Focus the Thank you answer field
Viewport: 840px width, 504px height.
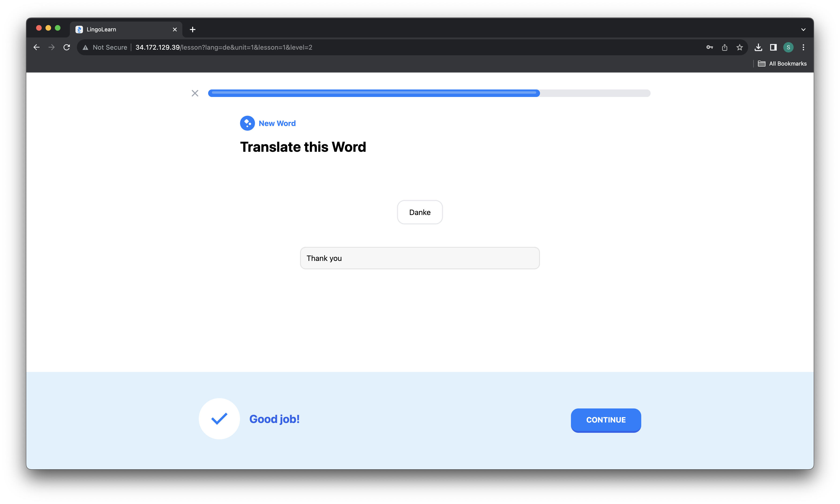pyautogui.click(x=420, y=258)
